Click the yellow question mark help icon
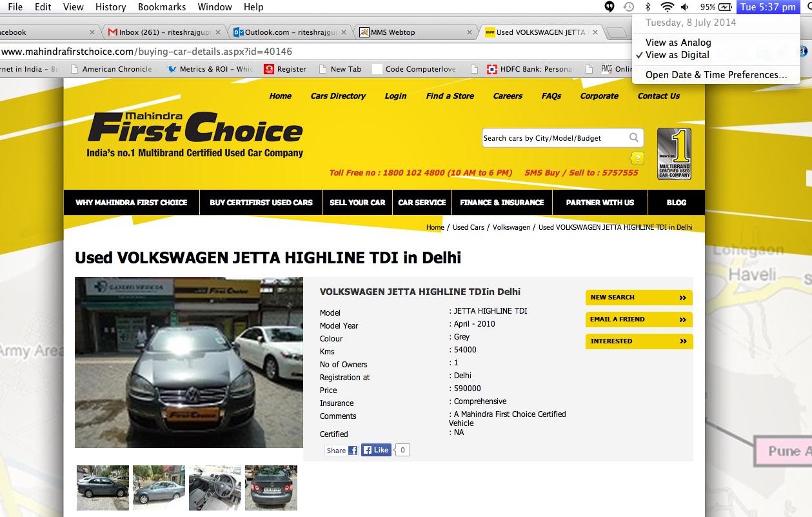Image resolution: width=812 pixels, height=517 pixels. coord(637,158)
